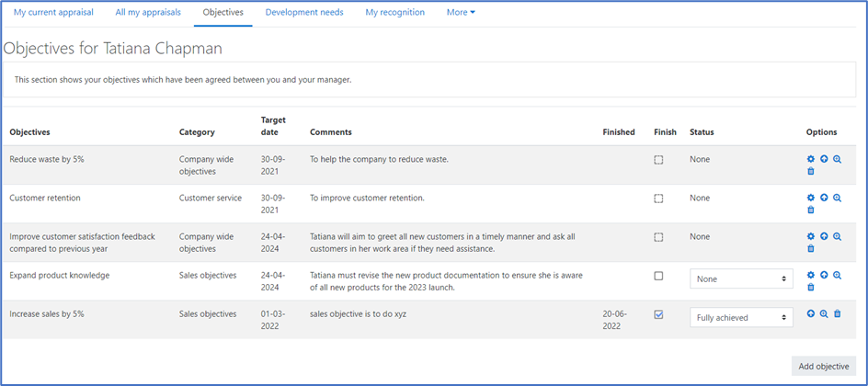
Task: Click magnifier icon for Increase sales by 5%
Action: pos(824,314)
